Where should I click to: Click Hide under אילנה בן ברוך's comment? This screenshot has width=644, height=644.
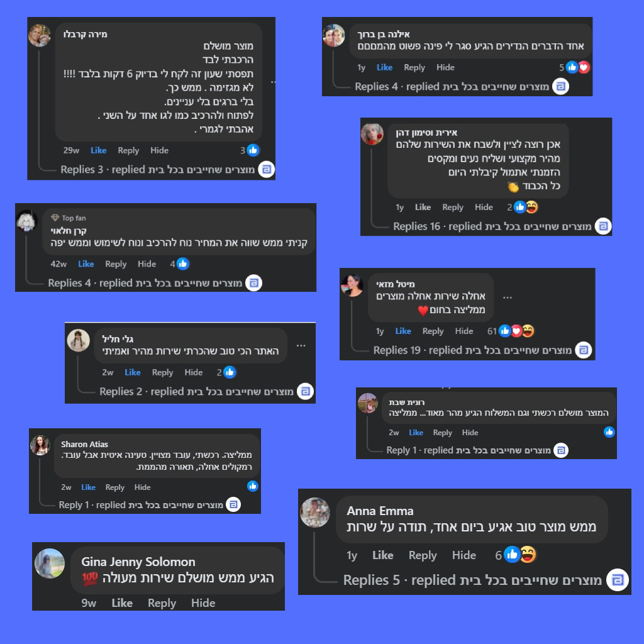tap(445, 67)
